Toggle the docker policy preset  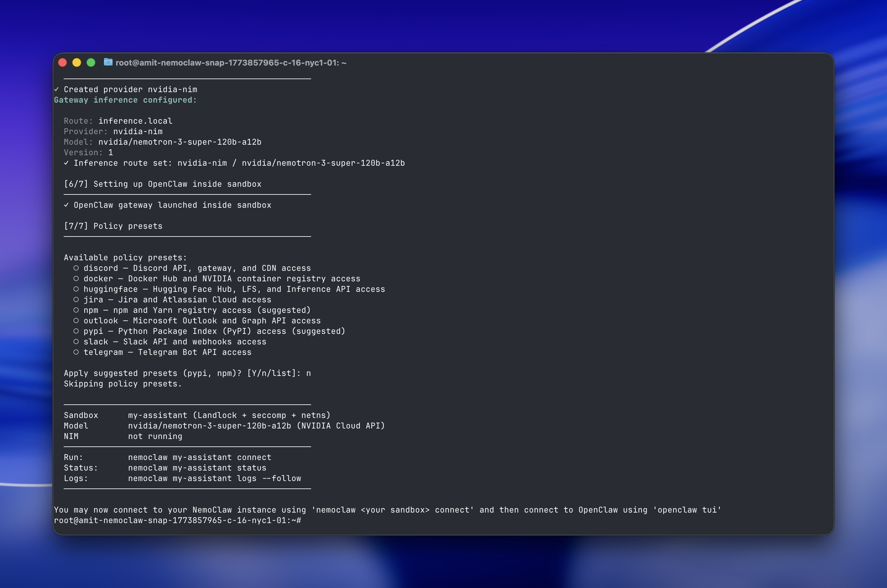click(76, 278)
